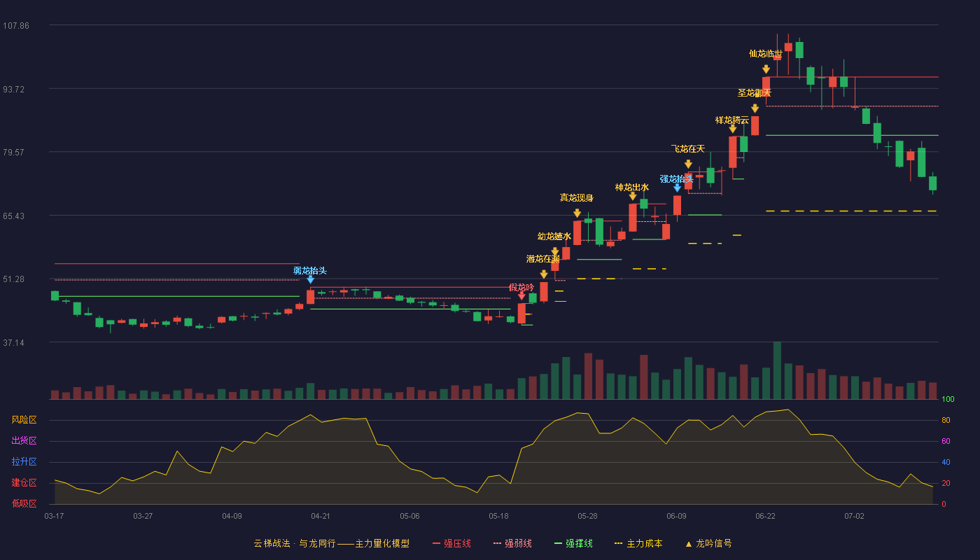Click the 04-21 date axis label
This screenshot has height=560, width=980.
pos(321,516)
